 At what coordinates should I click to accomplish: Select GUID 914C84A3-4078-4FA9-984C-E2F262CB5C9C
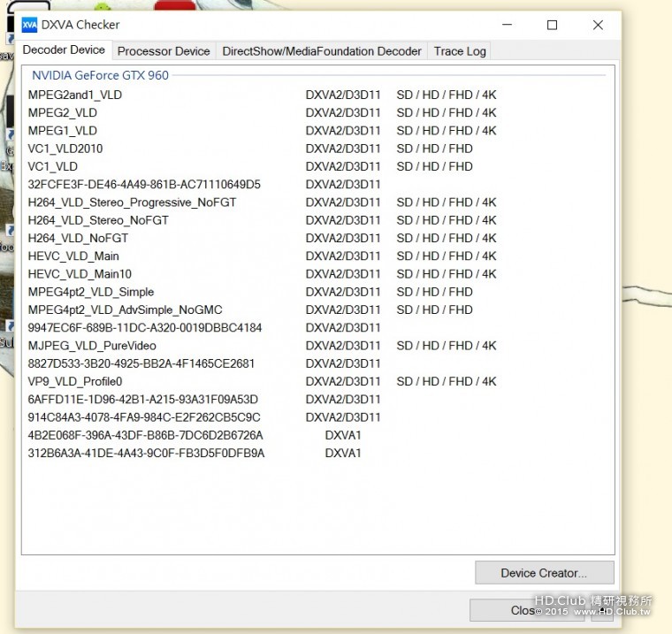coord(144,417)
